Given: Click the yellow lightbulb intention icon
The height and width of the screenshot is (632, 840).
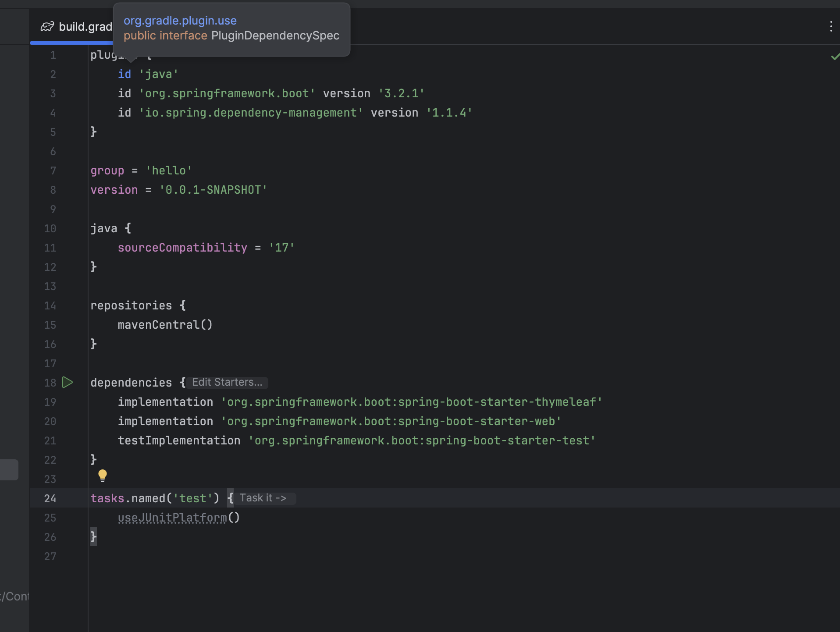Looking at the screenshot, I should click(x=103, y=476).
